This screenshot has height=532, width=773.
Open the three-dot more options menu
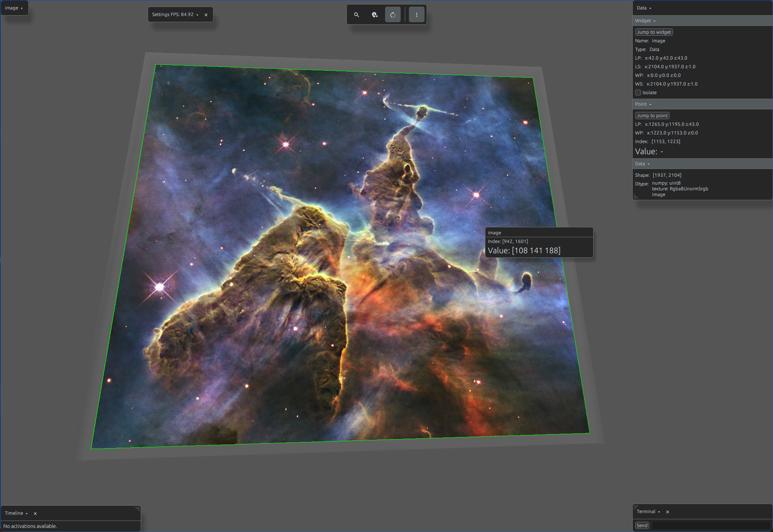click(417, 15)
